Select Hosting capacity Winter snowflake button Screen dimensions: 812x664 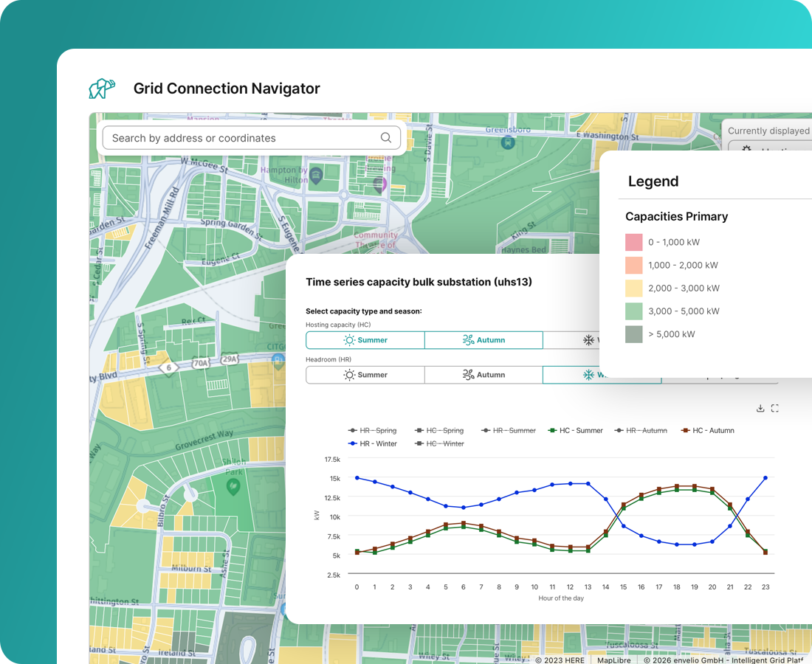(589, 340)
